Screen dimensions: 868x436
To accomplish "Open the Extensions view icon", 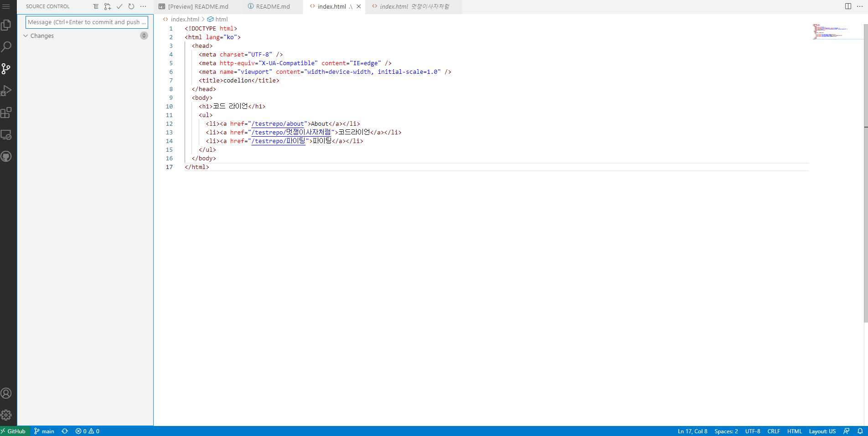I will coord(6,113).
